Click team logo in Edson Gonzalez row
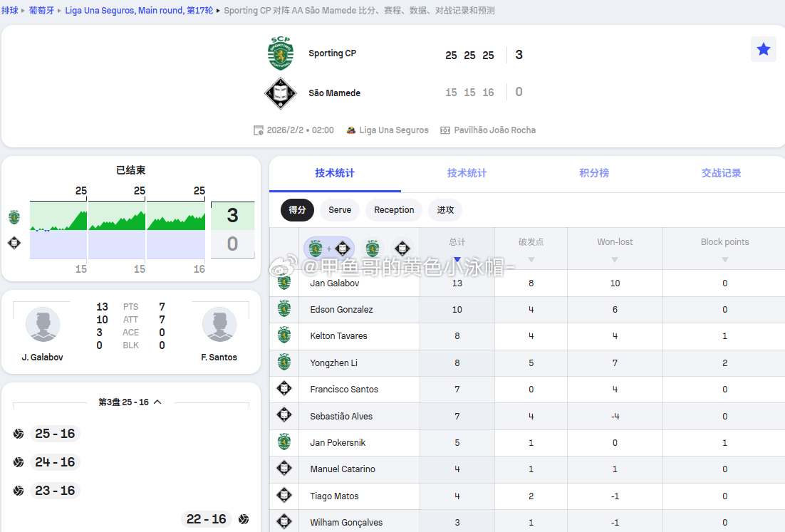Screen dimensions: 785x532 (x=284, y=309)
